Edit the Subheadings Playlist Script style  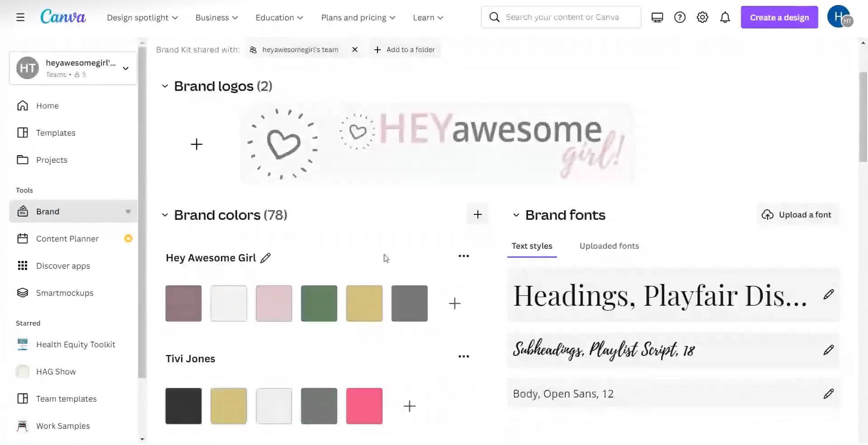pos(829,350)
